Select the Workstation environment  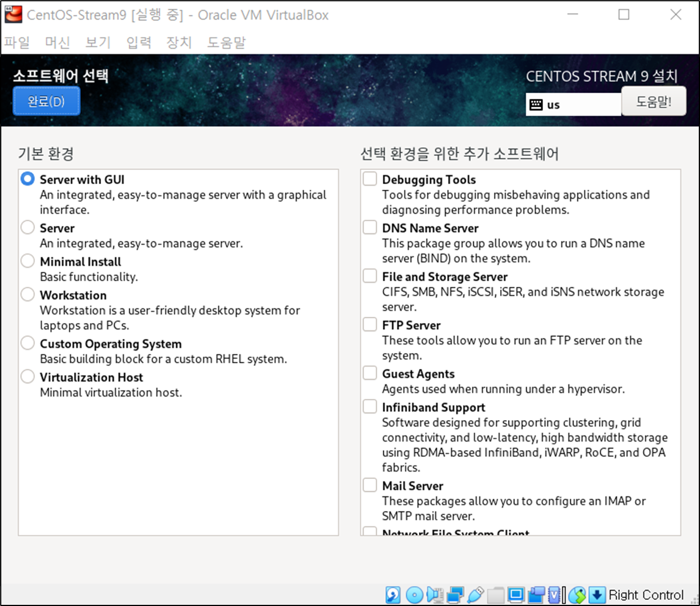[x=28, y=295]
